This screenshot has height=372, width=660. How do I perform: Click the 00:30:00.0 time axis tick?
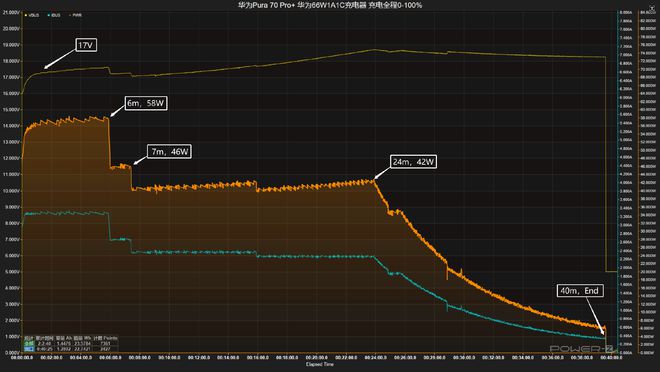(464, 358)
